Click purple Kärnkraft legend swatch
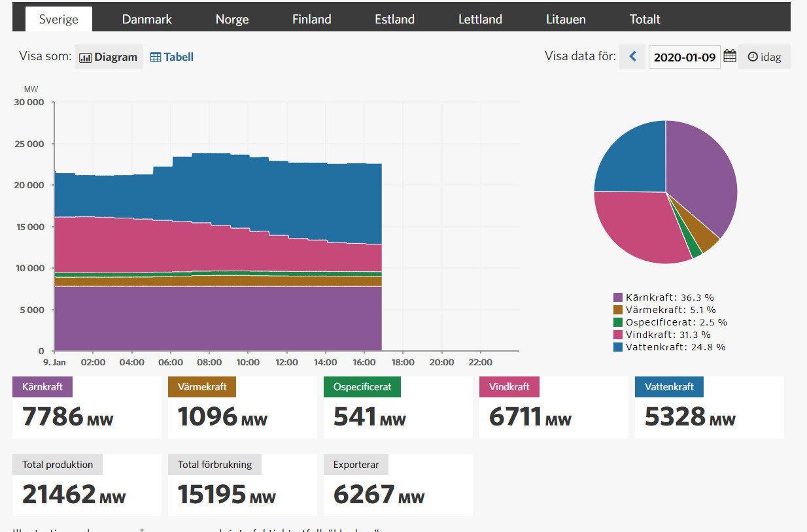 (x=617, y=297)
